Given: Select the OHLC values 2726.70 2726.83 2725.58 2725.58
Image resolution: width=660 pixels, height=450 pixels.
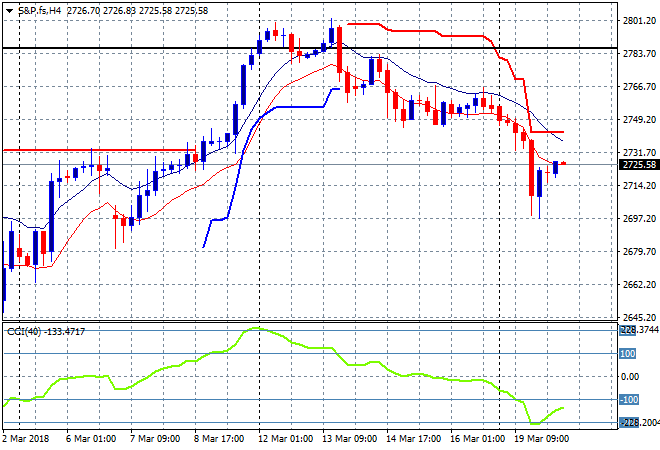Looking at the screenshot, I should (137, 11).
